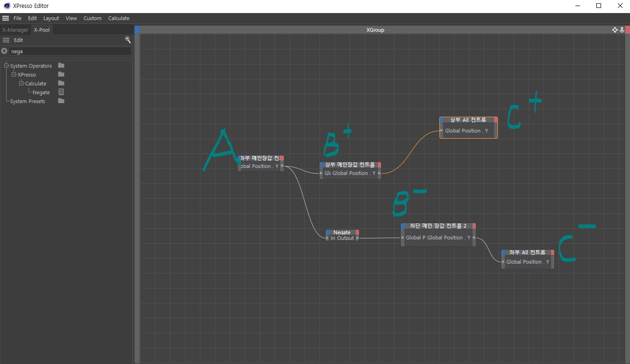This screenshot has width=630, height=364.
Task: Click input port of 하부 All 컨트롤 node
Action: pos(503,262)
